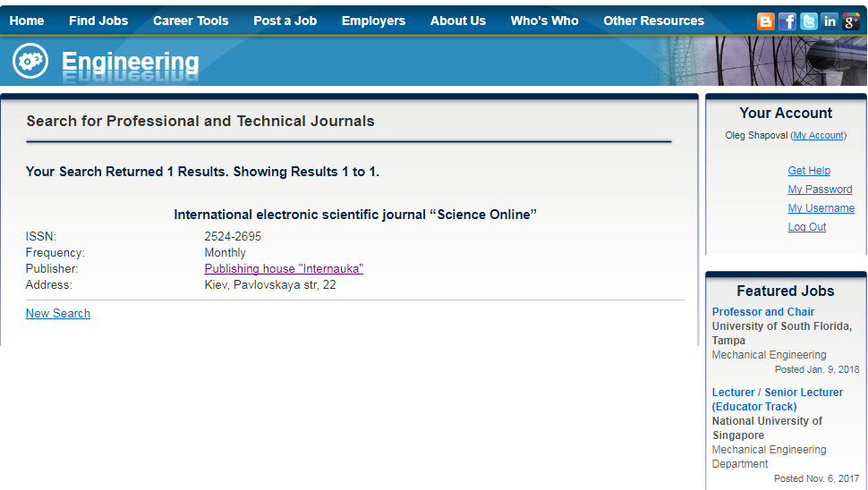
Task: Open the Twitter social icon
Action: coord(808,21)
